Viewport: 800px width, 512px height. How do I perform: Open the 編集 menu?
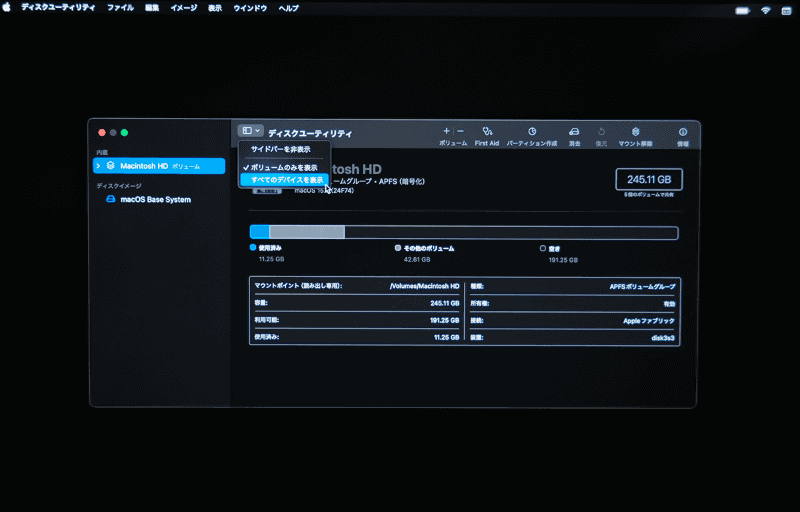[152, 8]
